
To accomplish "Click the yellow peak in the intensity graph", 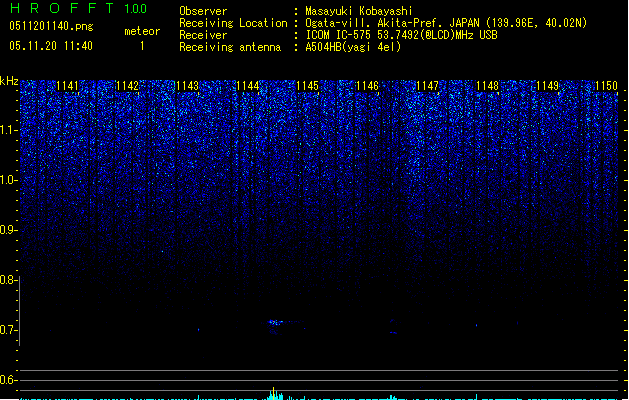I will pos(274,393).
